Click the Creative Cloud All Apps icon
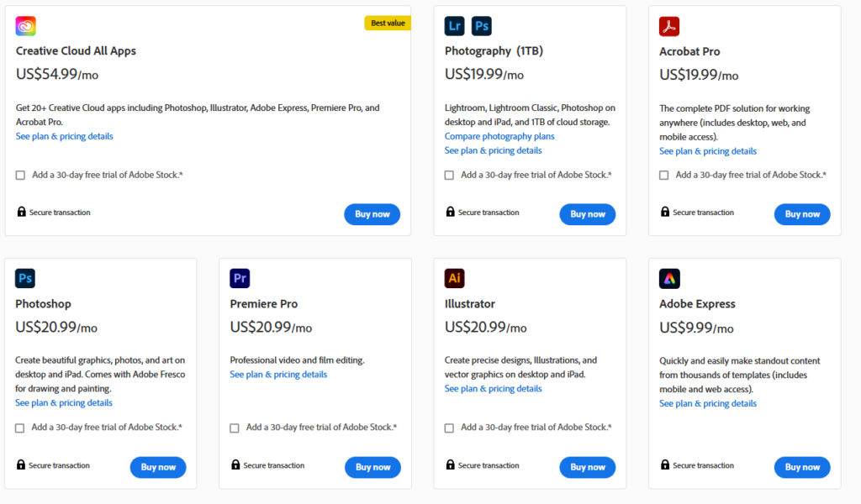861x504 pixels. pos(26,26)
